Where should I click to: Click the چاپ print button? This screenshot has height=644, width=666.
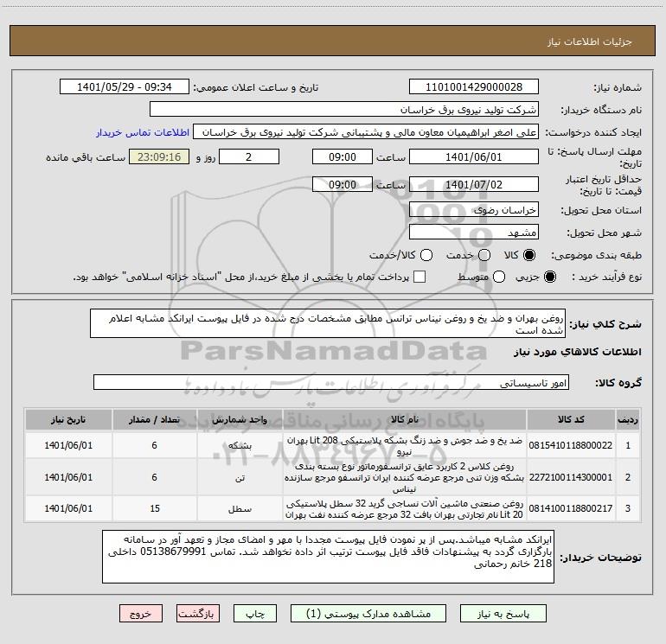tap(255, 614)
